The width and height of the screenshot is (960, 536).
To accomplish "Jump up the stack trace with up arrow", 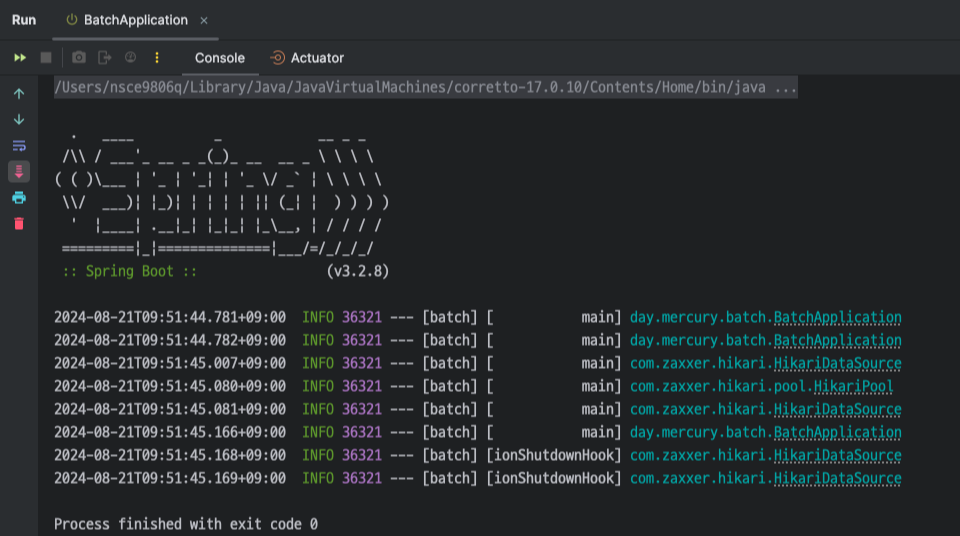I will 19,94.
